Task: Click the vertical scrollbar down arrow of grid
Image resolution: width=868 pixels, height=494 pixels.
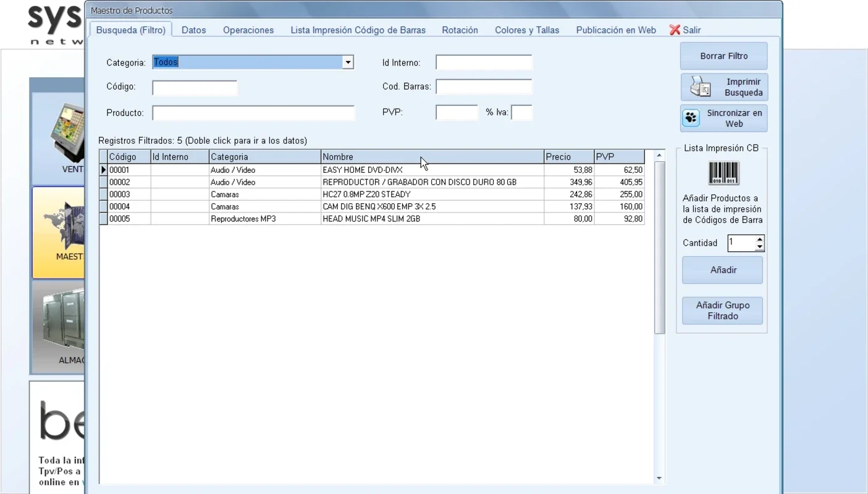Action: [x=659, y=479]
